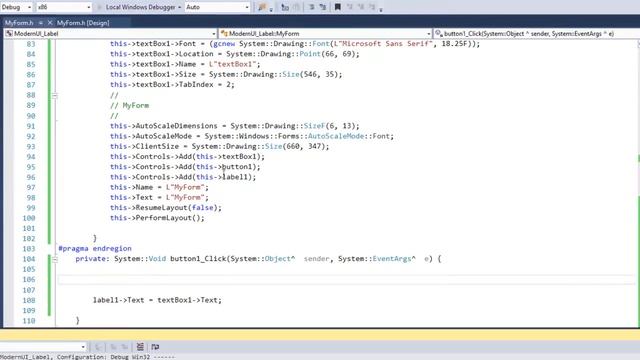Click "this->Controls->Add(this->textBox1);" line
This screenshot has width=640, height=360.
coord(187,157)
